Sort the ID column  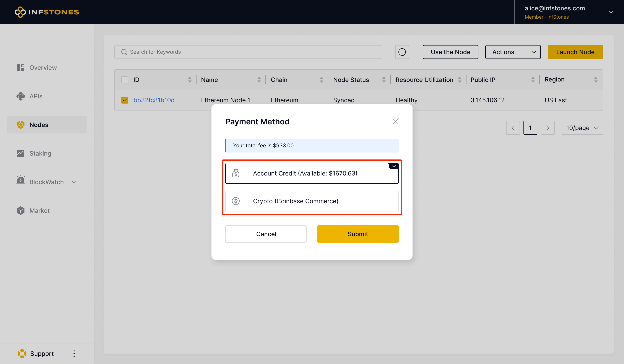click(190, 80)
